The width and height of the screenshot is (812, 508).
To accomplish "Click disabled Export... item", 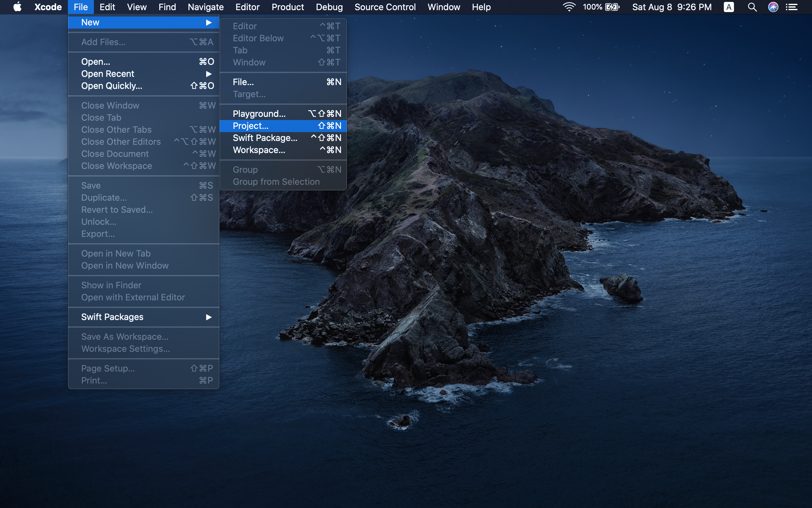I will click(144, 234).
